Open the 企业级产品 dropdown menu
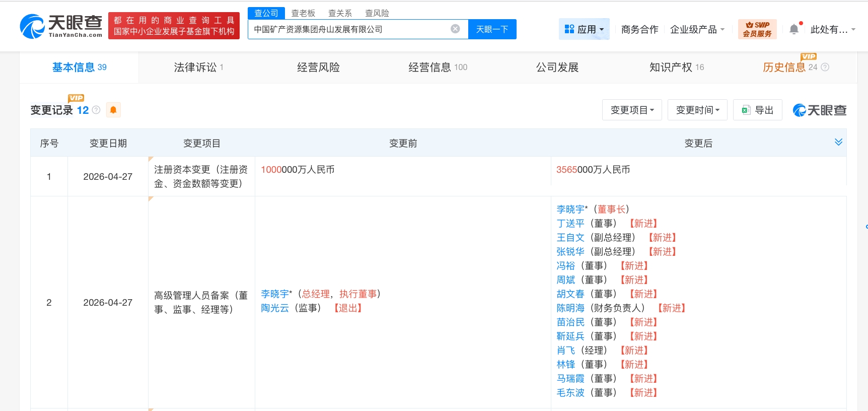Screen dimensions: 868x411 tap(697, 29)
